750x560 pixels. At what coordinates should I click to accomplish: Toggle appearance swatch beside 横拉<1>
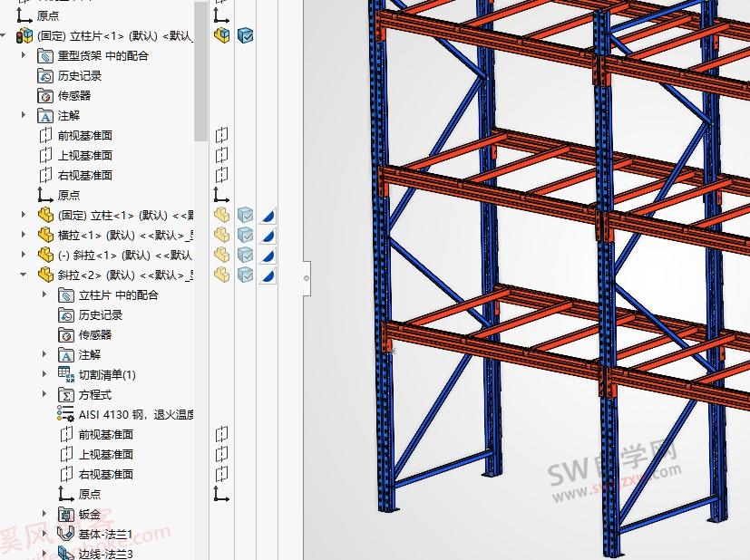click(268, 234)
